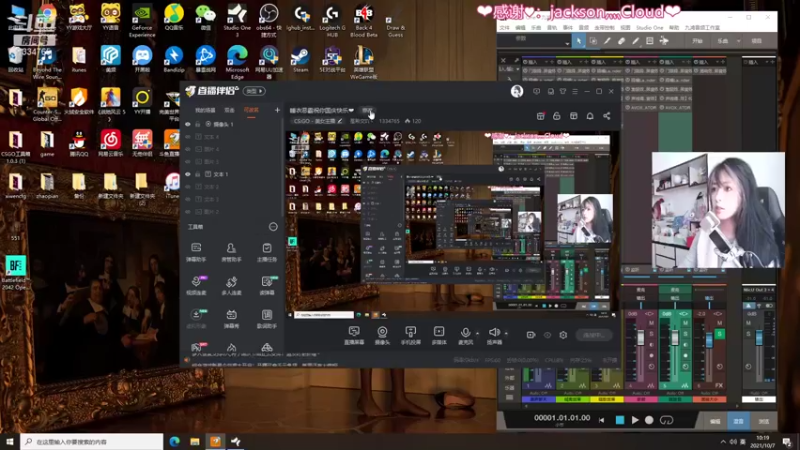
Task: Select the Arrow tool in Studio One toolbar
Action: [579, 41]
